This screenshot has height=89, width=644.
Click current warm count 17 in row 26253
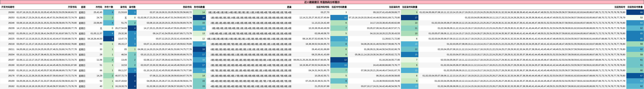410,18
